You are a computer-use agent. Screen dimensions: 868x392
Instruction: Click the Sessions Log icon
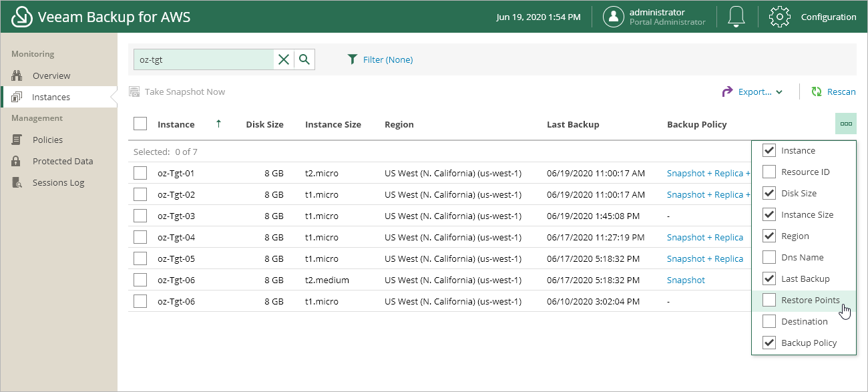(17, 182)
